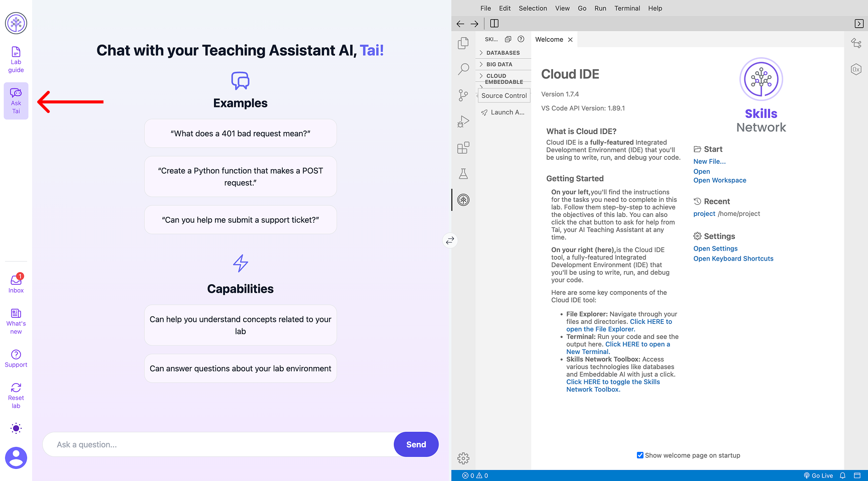Open the Terminal menu
Screen dimensions: 868x481
(627, 8)
